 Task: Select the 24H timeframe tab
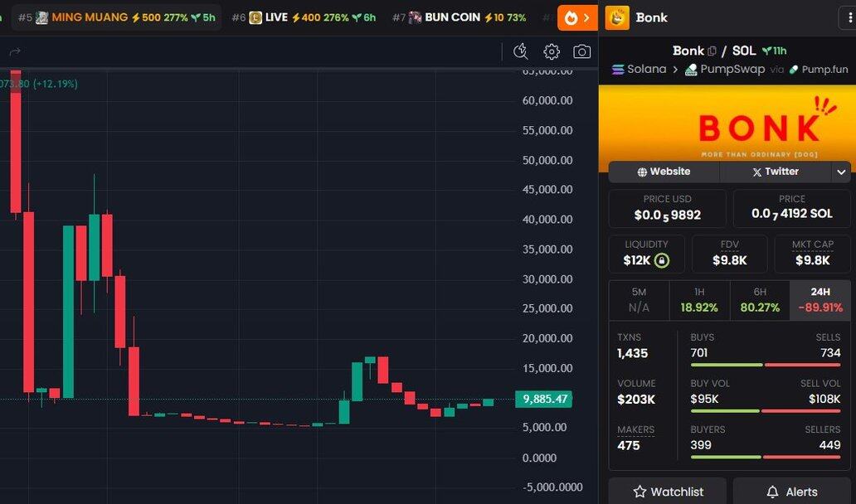pos(820,300)
